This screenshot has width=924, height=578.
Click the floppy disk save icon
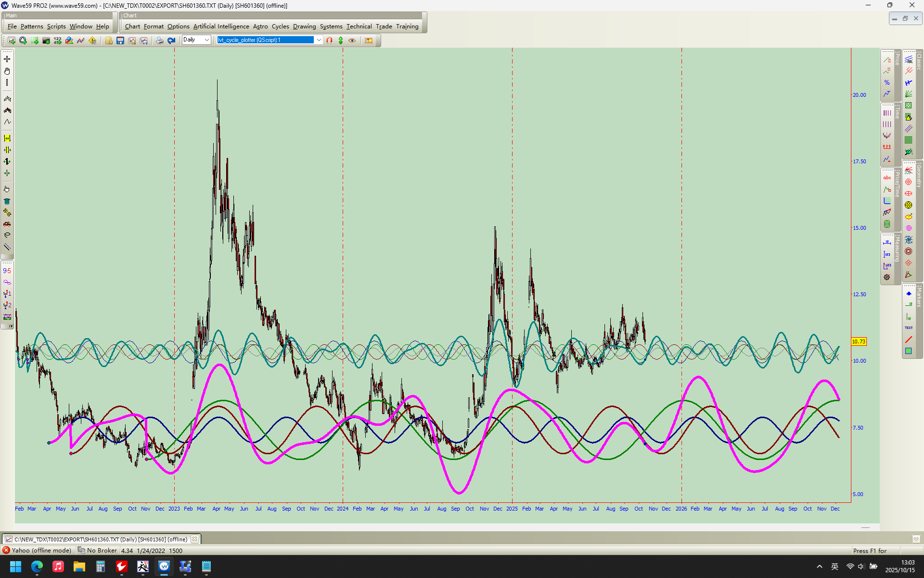point(120,40)
